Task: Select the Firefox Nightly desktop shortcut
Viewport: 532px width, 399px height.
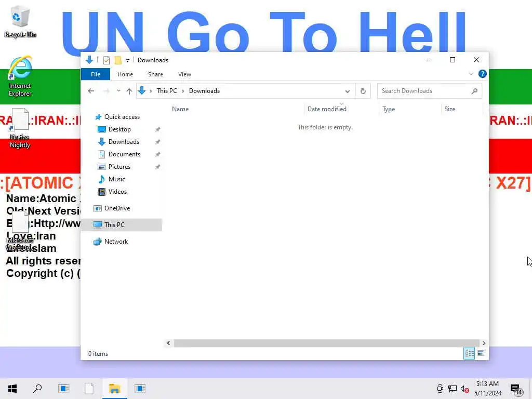Action: [20, 128]
